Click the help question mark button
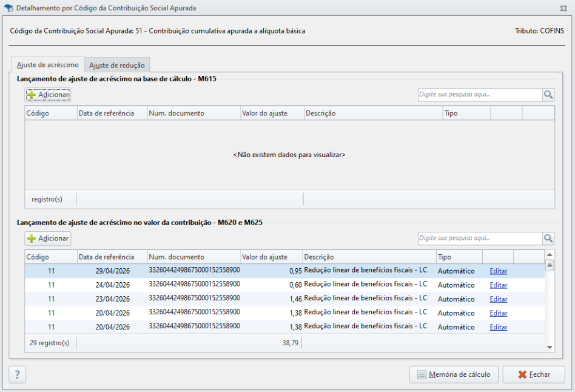 click(17, 374)
